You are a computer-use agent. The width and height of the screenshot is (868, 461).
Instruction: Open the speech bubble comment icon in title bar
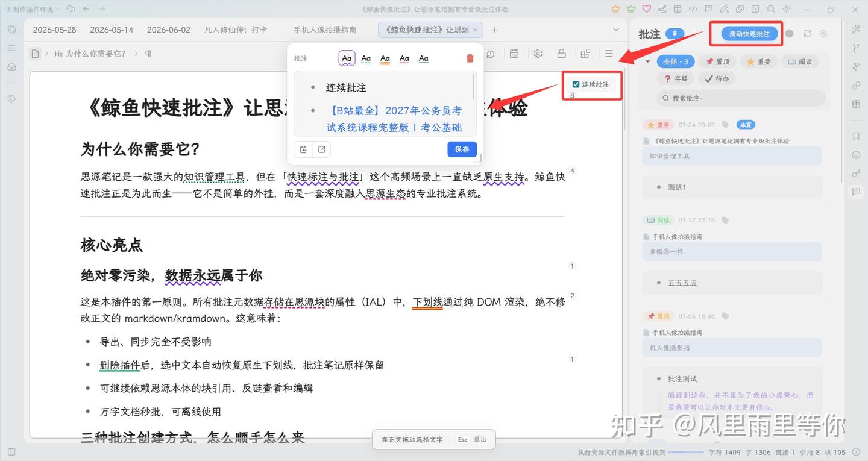(709, 9)
